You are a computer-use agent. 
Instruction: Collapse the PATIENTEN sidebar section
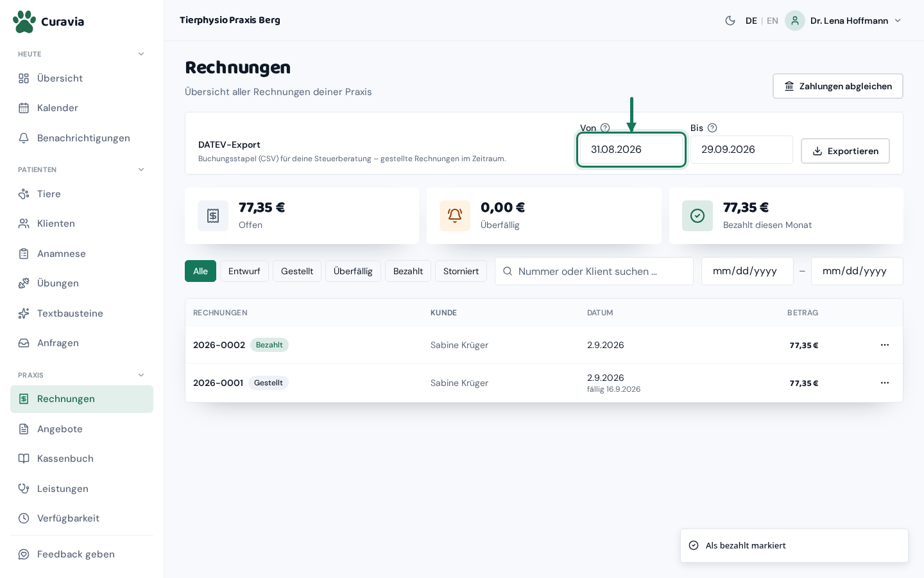point(141,170)
